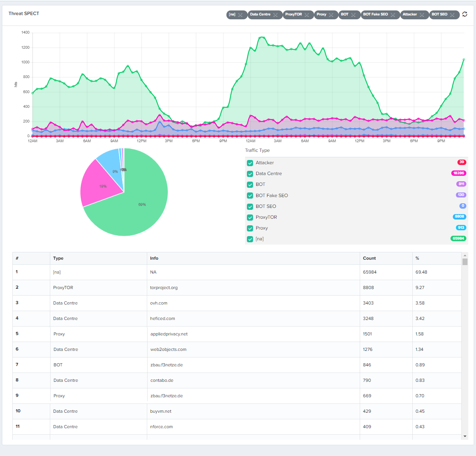Click X icon on BOT tag

(x=353, y=15)
